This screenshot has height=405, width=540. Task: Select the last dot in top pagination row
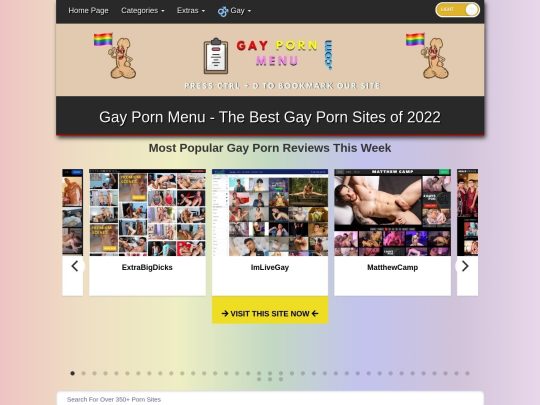[x=467, y=373]
